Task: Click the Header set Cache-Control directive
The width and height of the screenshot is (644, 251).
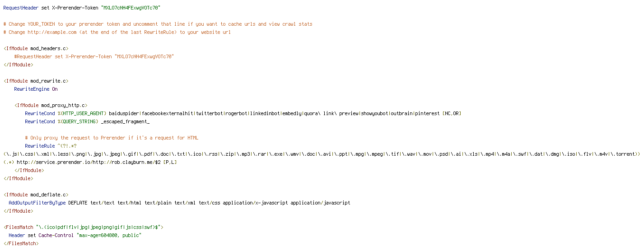Action: (41, 235)
